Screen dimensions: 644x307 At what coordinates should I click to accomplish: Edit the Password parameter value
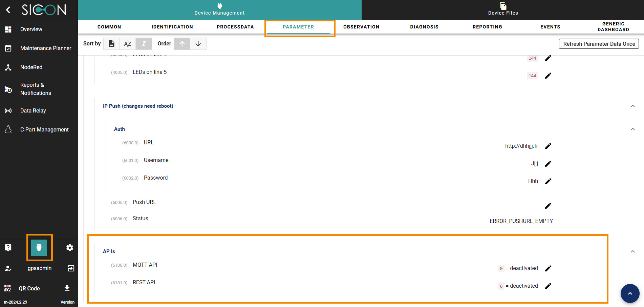pos(548,181)
